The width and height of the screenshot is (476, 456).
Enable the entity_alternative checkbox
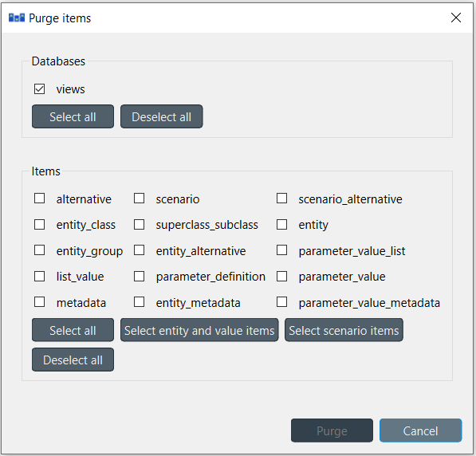tap(139, 250)
